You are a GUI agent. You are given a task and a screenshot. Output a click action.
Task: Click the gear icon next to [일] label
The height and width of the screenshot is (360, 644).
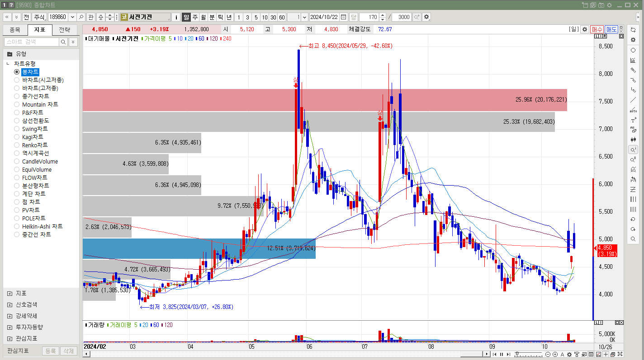(x=584, y=29)
